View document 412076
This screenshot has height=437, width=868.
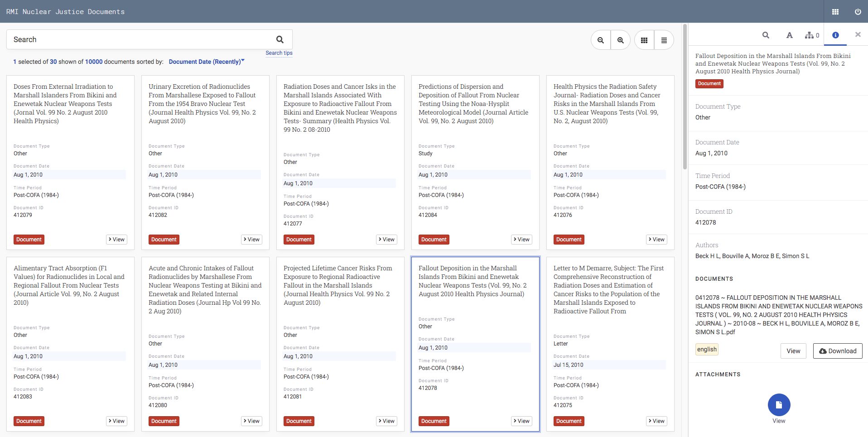click(x=657, y=240)
